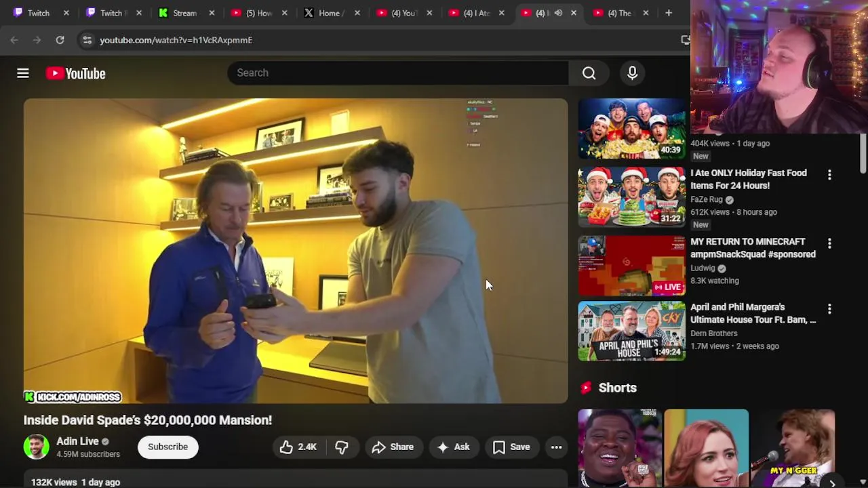Show next Shorts with right arrow

pyautogui.click(x=832, y=483)
